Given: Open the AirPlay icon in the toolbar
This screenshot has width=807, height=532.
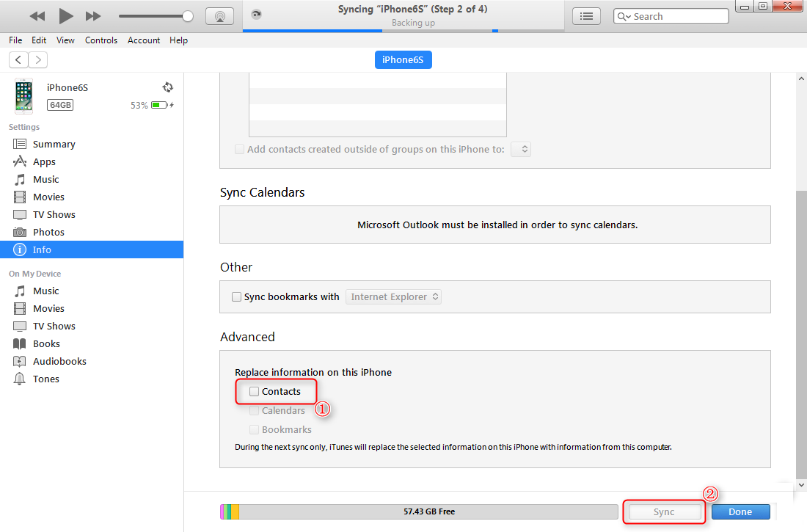Looking at the screenshot, I should pyautogui.click(x=219, y=15).
